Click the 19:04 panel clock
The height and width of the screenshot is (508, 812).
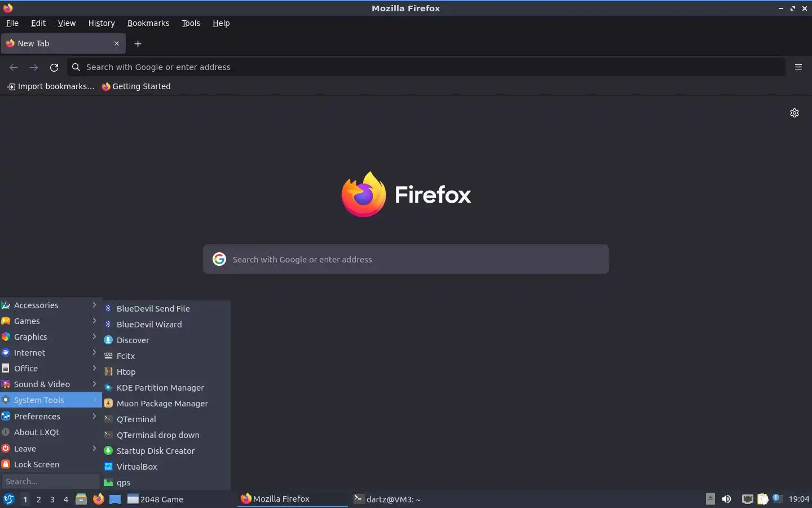[798, 499]
